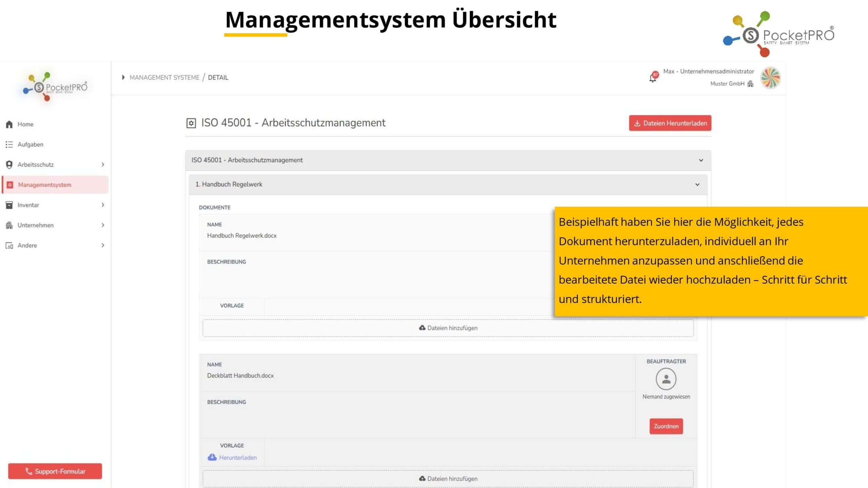
Task: Click the unassigned Beauftragter person icon
Action: click(666, 379)
